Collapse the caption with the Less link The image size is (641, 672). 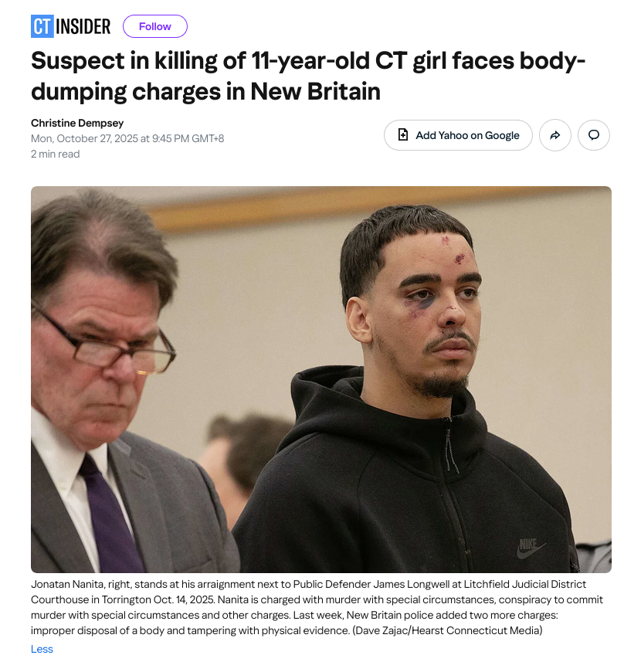[42, 649]
